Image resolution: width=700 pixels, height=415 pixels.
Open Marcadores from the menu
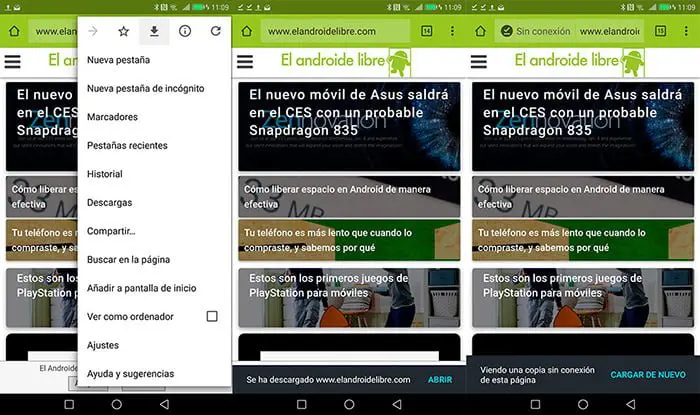(x=154, y=117)
